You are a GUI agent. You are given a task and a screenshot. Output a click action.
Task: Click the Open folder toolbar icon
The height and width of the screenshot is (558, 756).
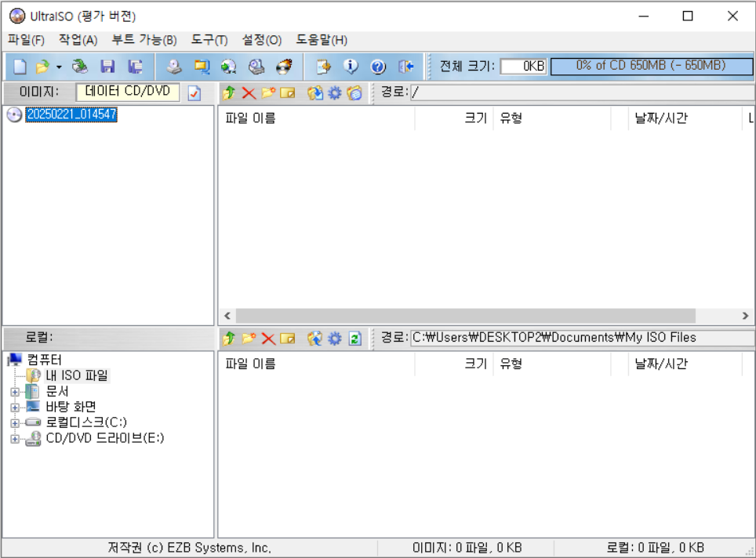click(42, 66)
